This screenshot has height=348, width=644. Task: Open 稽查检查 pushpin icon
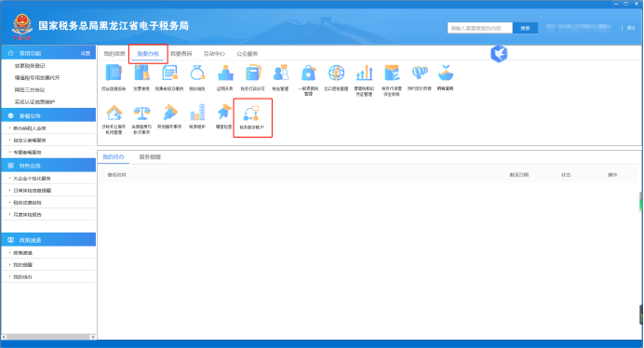[224, 113]
